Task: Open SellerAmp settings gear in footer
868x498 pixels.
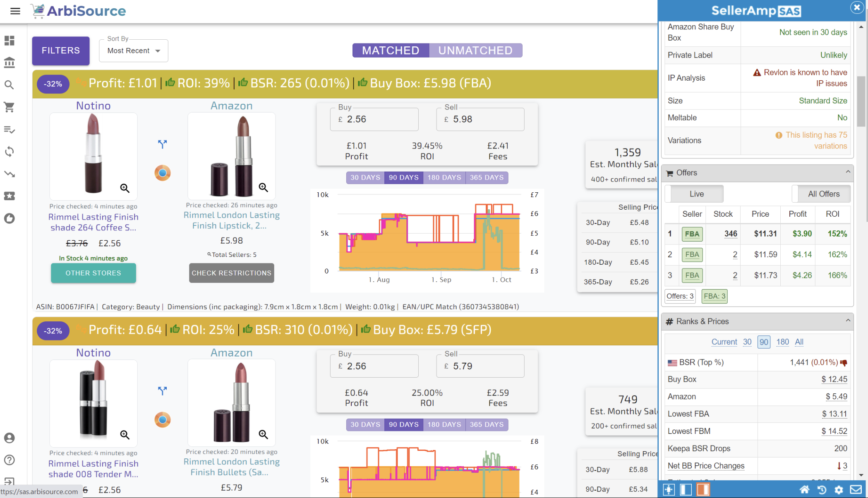Action: pos(839,490)
